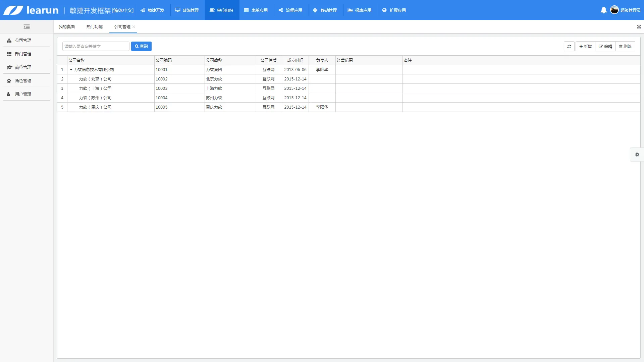644x362 pixels.
Task: Click the 新增 add button
Action: [x=585, y=47]
